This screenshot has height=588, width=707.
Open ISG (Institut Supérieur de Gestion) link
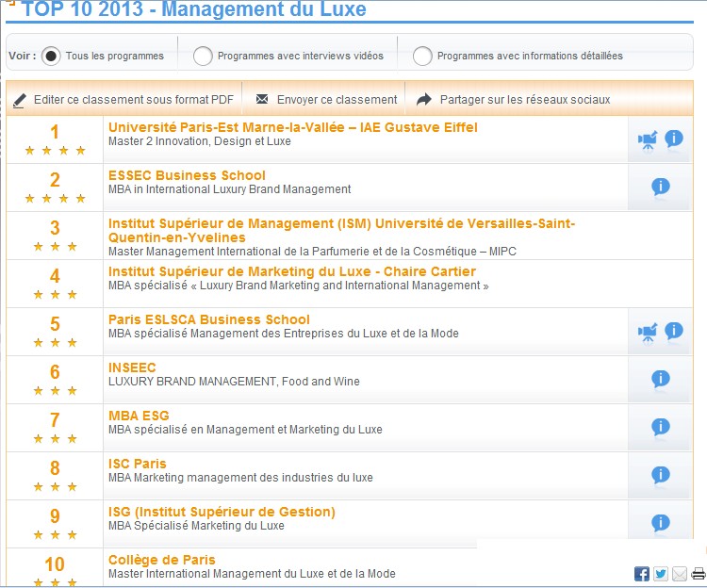222,512
